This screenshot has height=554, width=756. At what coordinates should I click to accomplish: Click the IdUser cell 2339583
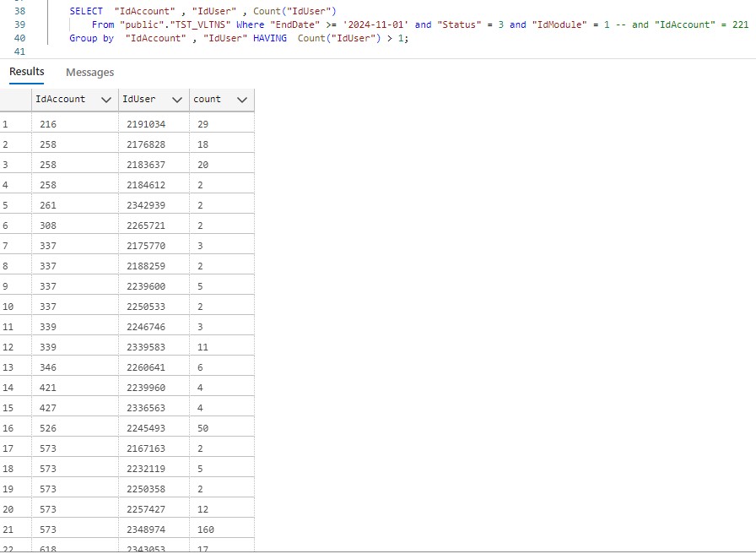pyautogui.click(x=146, y=347)
